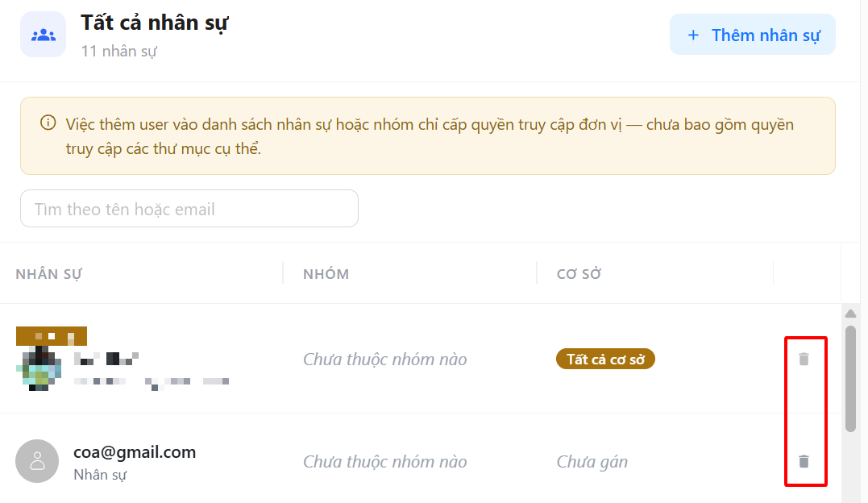Delete the first staff member with trash icon
This screenshot has width=868, height=503.
tap(804, 359)
